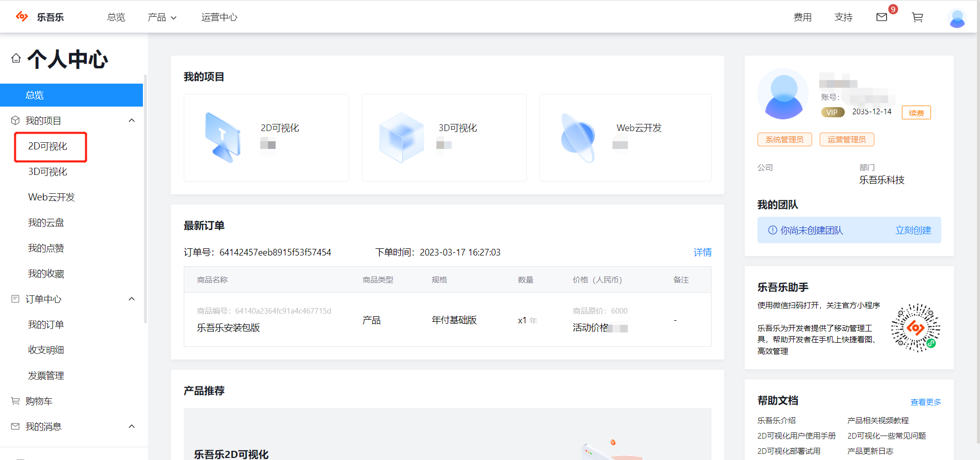Open the messages envelope icon with badge

881,17
